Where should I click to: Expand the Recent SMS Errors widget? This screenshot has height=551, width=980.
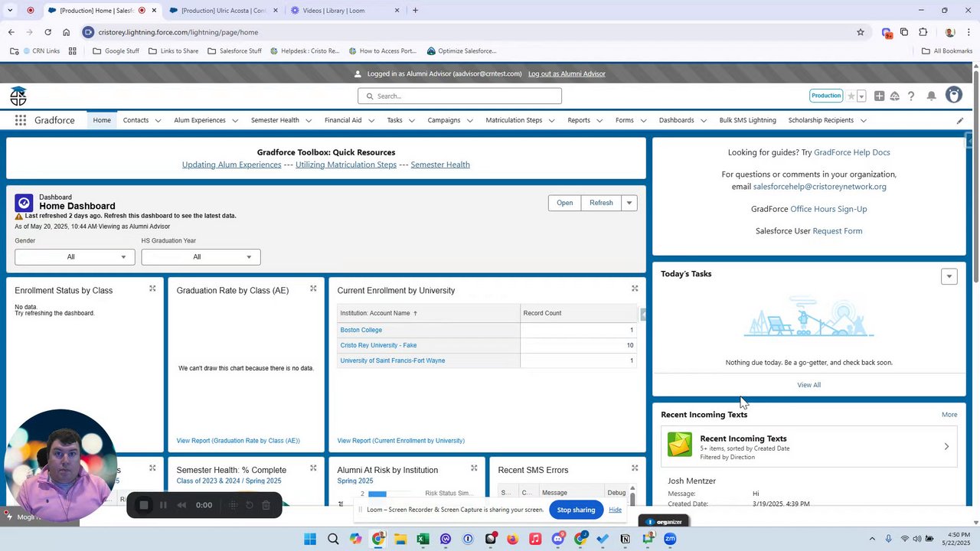[x=635, y=468]
